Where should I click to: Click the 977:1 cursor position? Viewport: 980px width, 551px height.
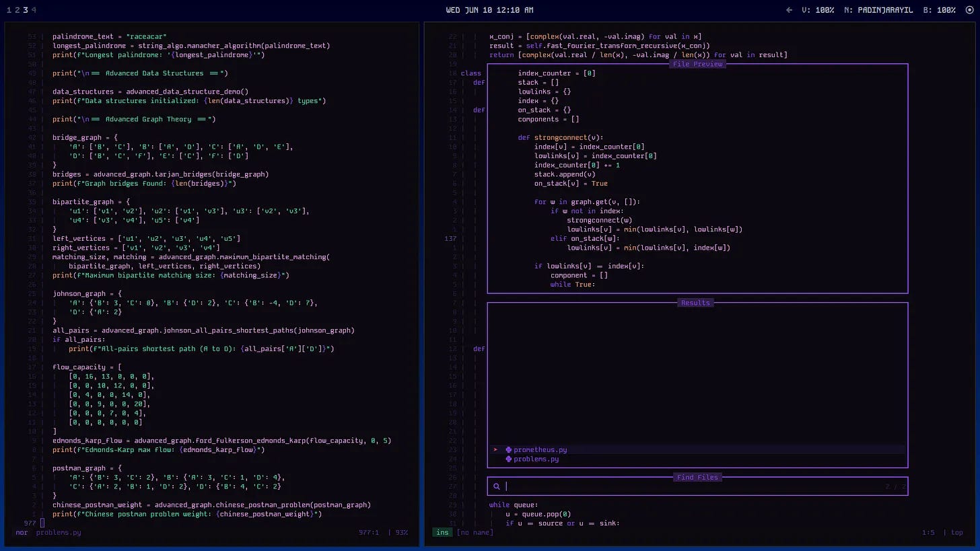point(369,532)
